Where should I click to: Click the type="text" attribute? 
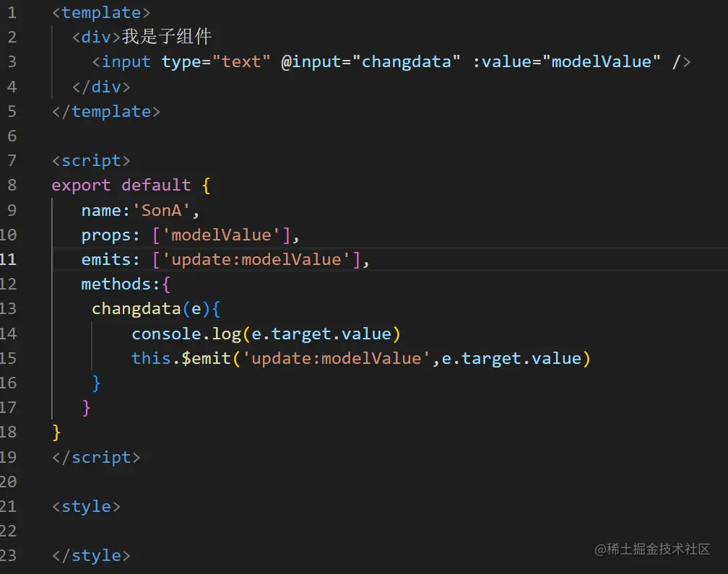pyautogui.click(x=216, y=61)
